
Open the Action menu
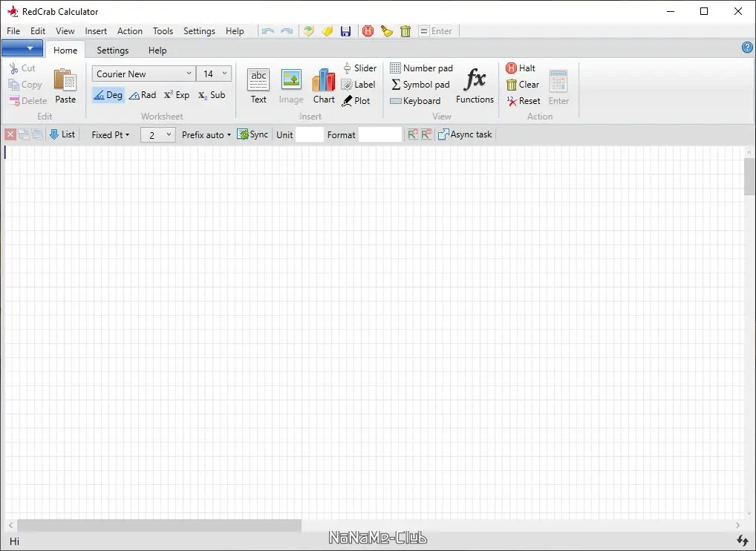tap(130, 31)
